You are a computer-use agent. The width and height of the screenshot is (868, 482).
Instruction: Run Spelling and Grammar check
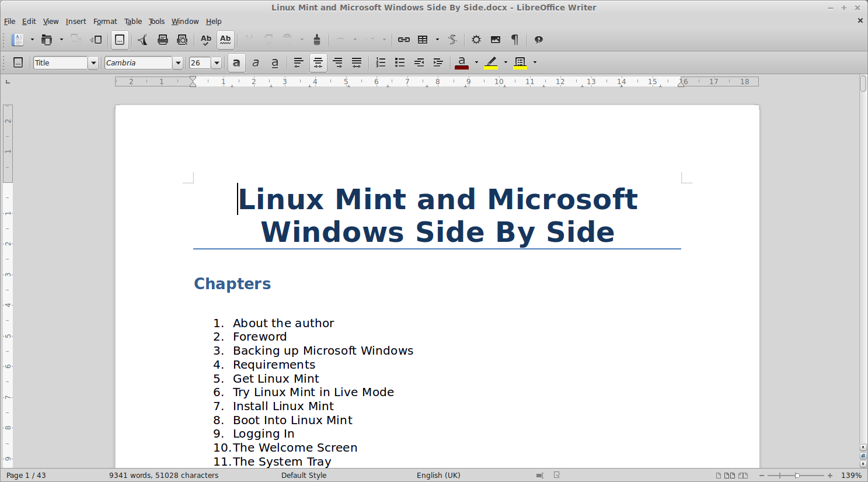(x=206, y=40)
